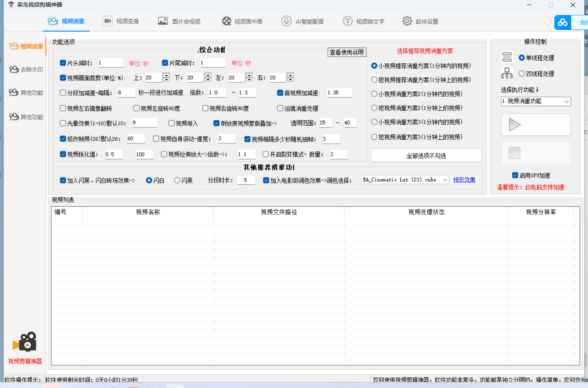Image resolution: width=588 pixels, height=388 pixels.
Task: Open the 图片合视频 picture icon
Action: click(x=163, y=21)
